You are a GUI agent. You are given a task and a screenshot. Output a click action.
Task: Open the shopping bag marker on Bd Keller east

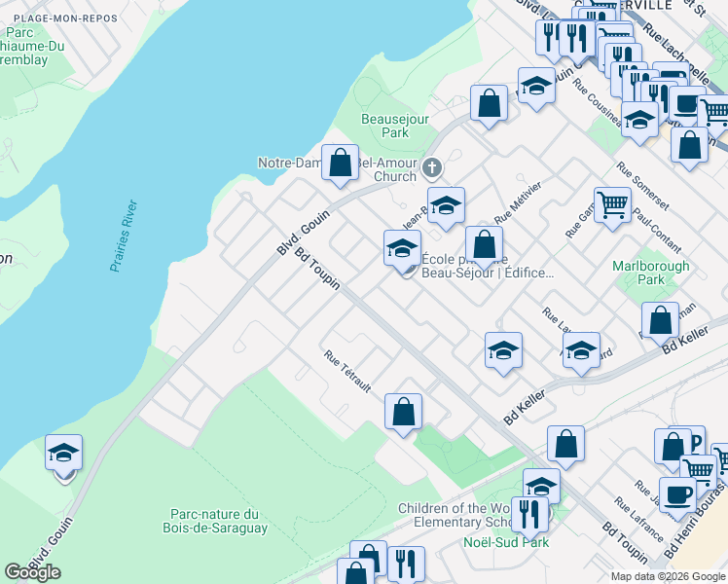point(661,321)
